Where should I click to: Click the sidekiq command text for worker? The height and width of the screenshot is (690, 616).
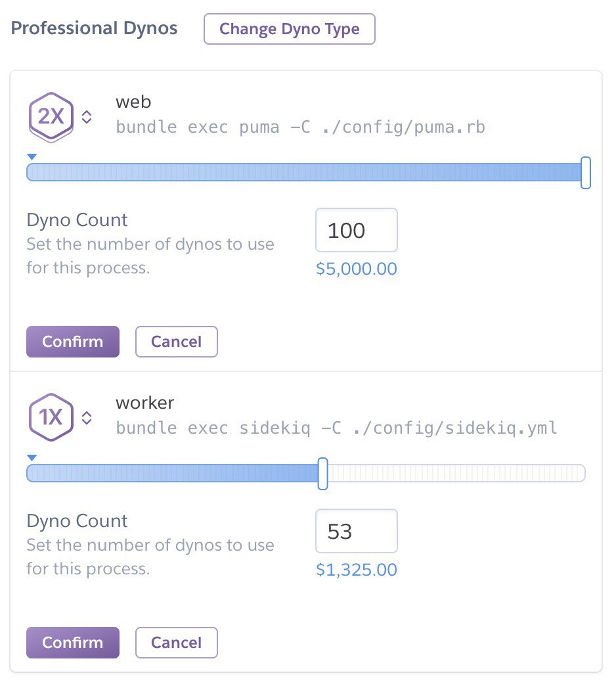tap(336, 428)
